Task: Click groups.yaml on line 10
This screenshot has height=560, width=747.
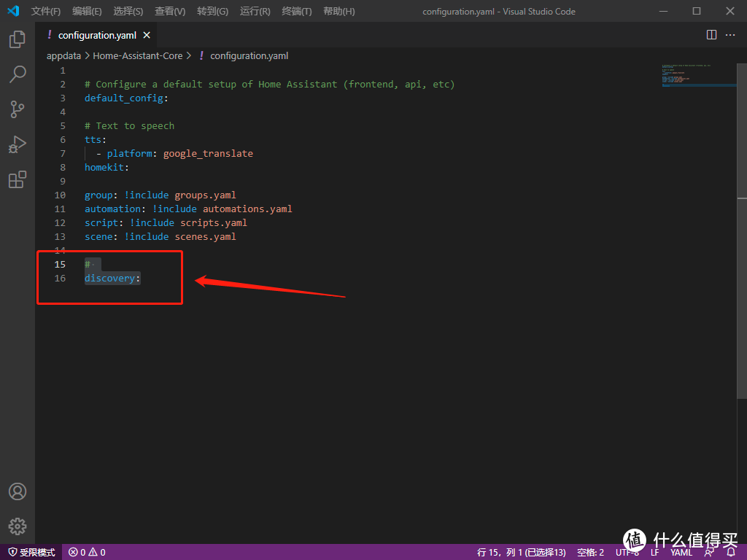Action: [x=205, y=195]
